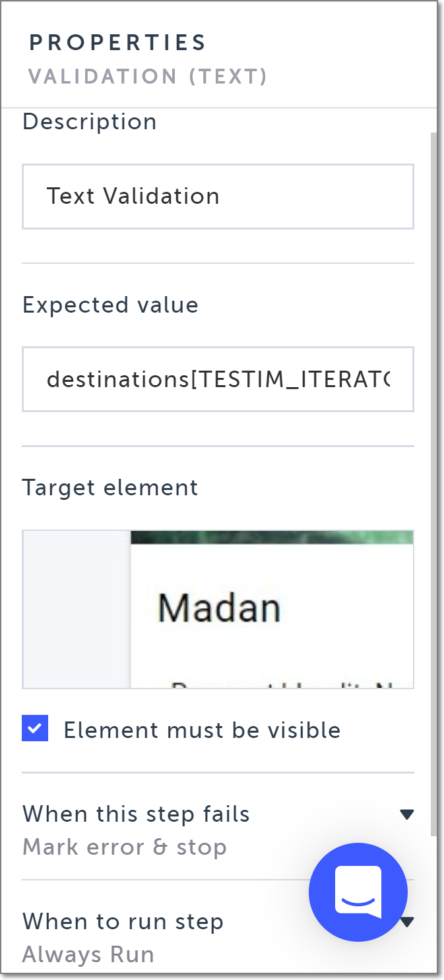Expand the 'When this step fails' arrow
The image size is (444, 980).
(x=407, y=814)
